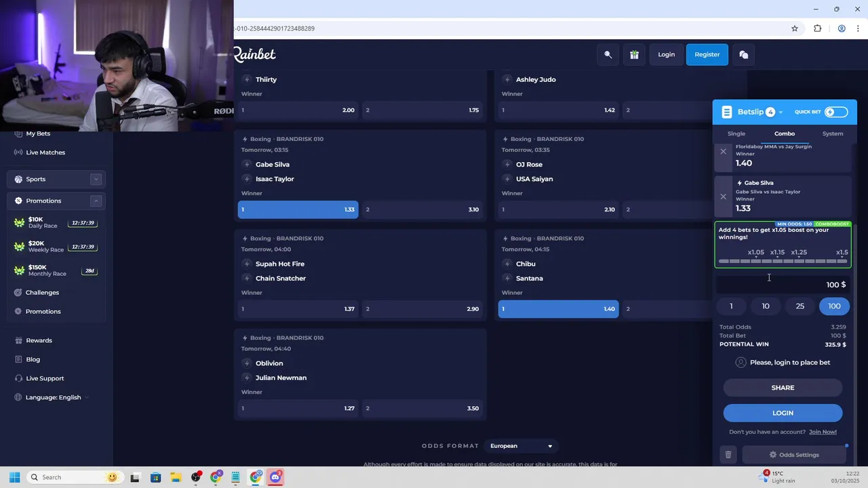Click the Register button
This screenshot has width=868, height=488.
[x=707, y=55]
